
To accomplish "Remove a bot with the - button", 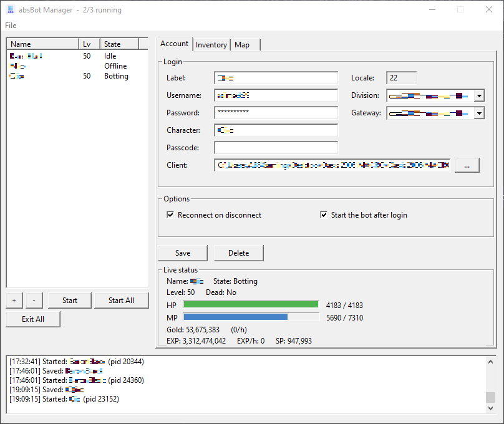I will click(34, 301).
